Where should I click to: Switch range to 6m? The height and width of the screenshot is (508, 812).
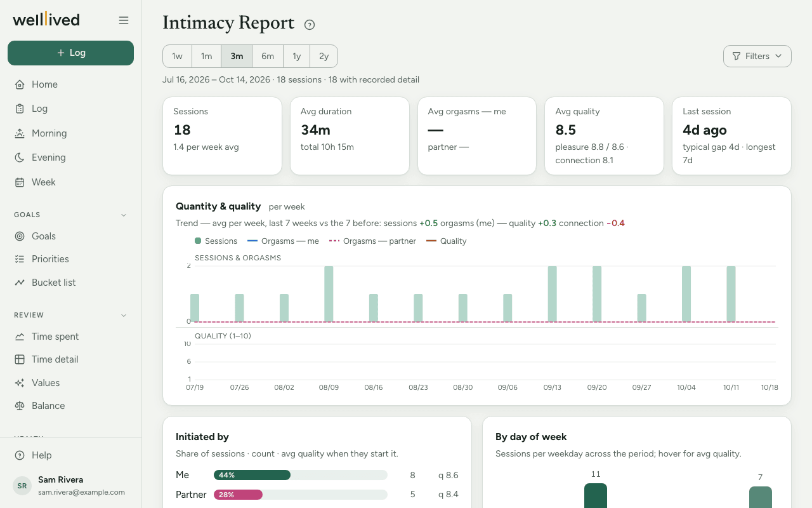(x=268, y=56)
